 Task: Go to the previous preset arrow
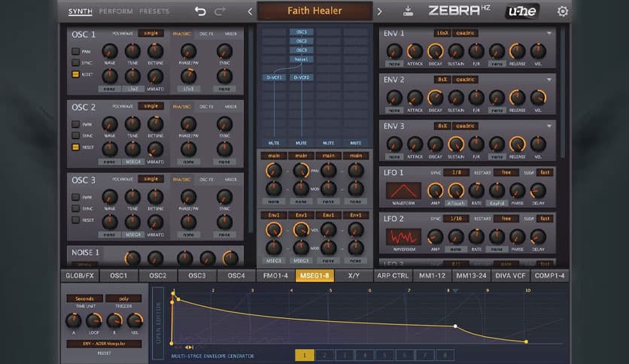250,11
